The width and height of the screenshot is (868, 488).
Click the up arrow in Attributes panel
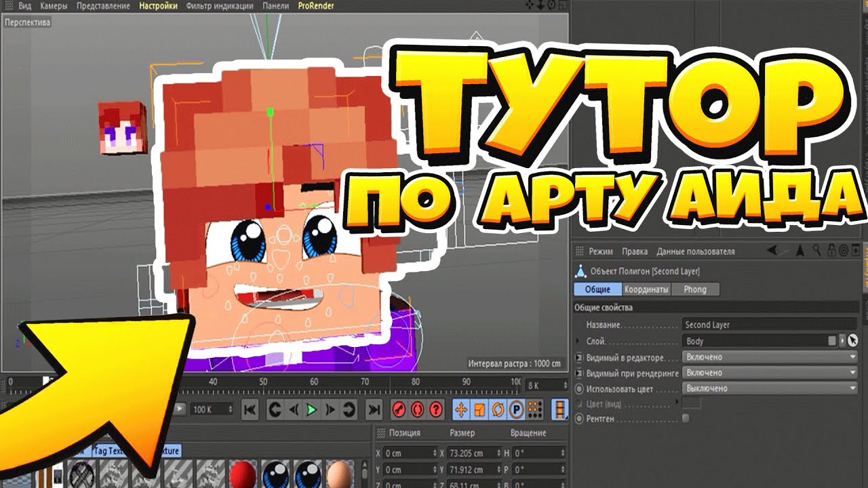[800, 251]
